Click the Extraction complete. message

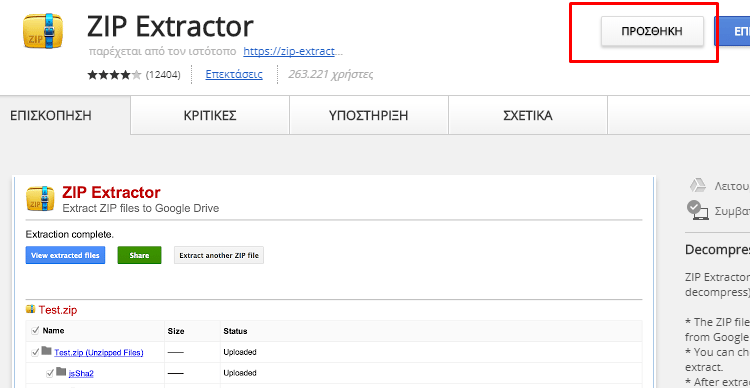[x=70, y=235]
